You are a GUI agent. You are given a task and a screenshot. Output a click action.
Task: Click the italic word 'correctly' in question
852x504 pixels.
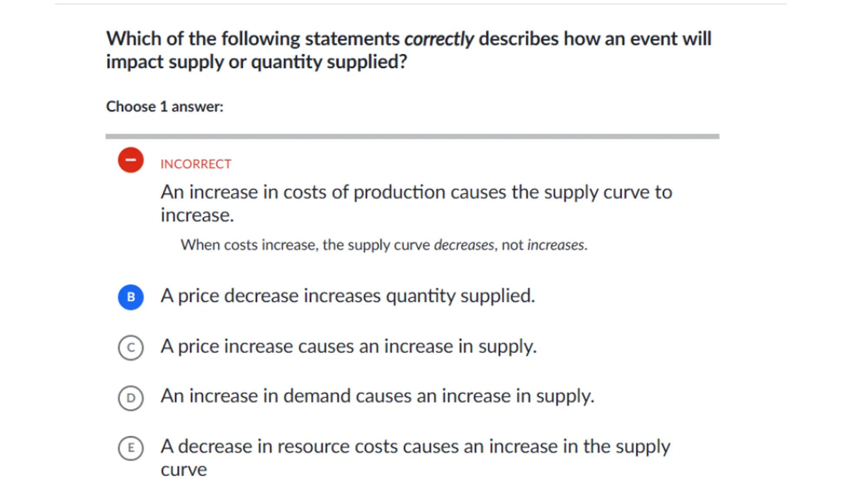pos(438,39)
